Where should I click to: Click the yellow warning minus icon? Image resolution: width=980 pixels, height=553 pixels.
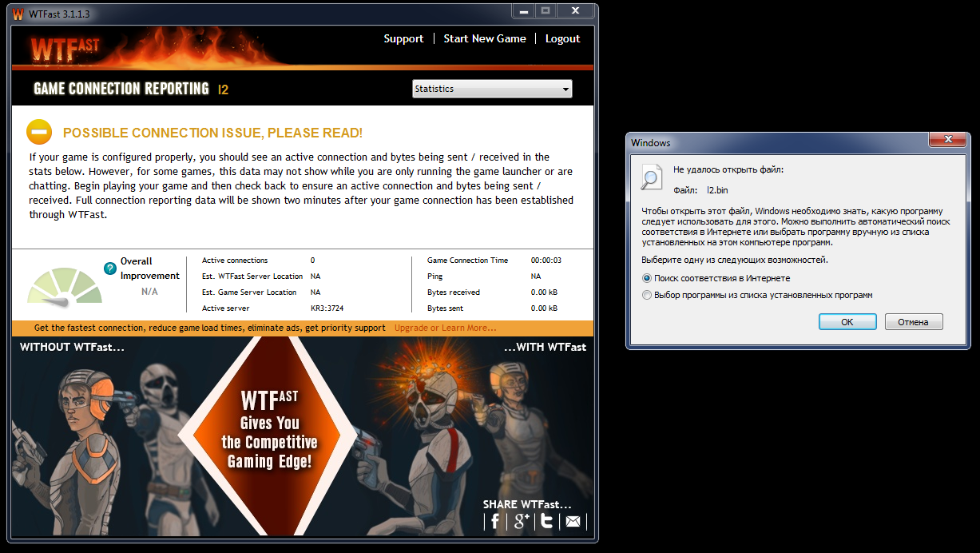[39, 132]
